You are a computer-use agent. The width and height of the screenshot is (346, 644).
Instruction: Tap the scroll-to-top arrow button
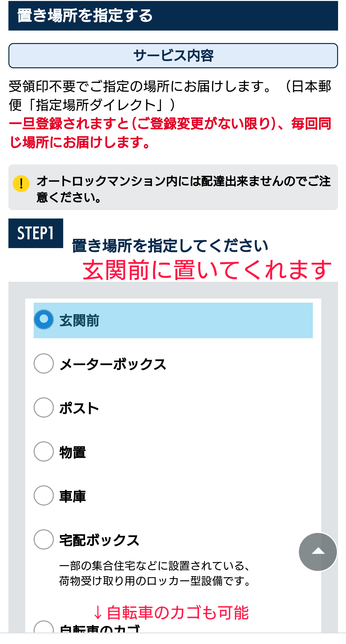[318, 552]
